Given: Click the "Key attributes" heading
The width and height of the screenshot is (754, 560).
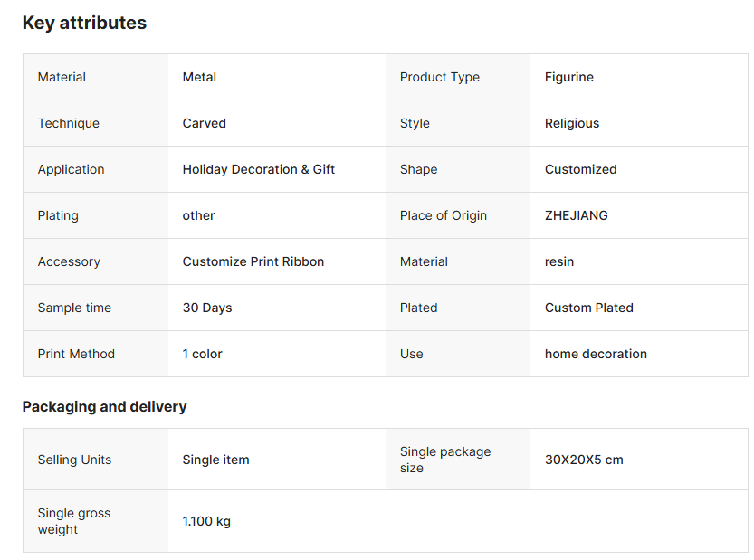Looking at the screenshot, I should [x=84, y=24].
